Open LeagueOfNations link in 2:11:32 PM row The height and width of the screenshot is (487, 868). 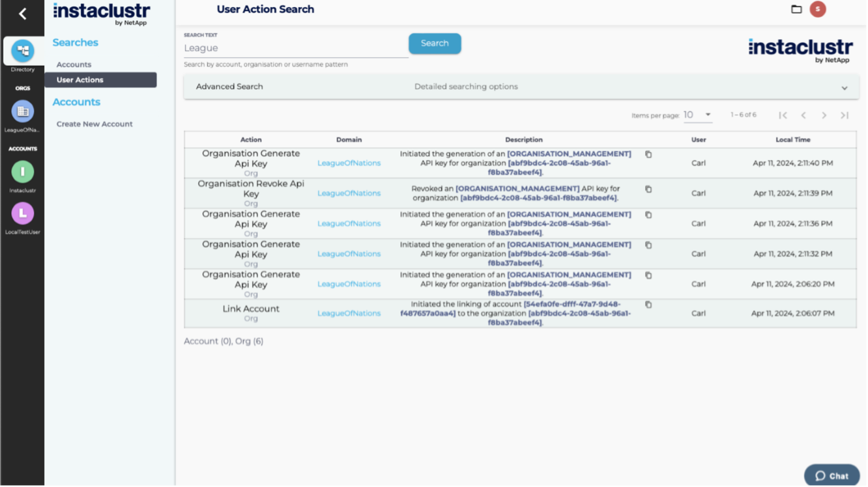(x=350, y=254)
